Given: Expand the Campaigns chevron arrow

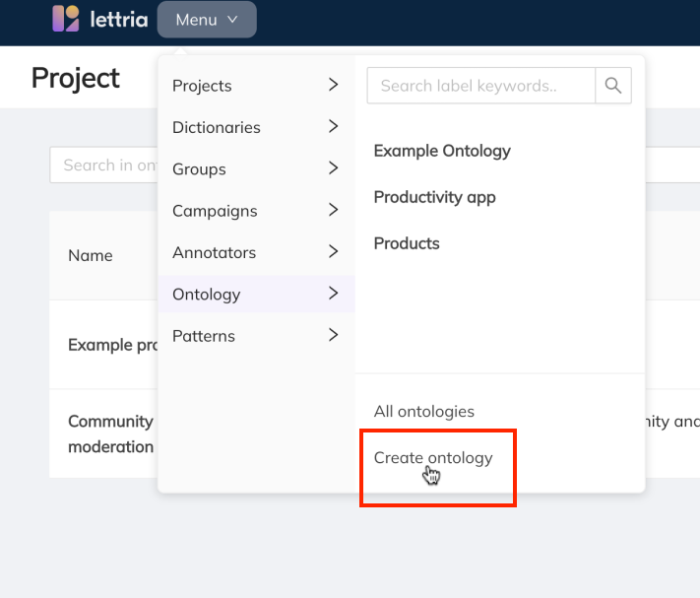Looking at the screenshot, I should 333,210.
